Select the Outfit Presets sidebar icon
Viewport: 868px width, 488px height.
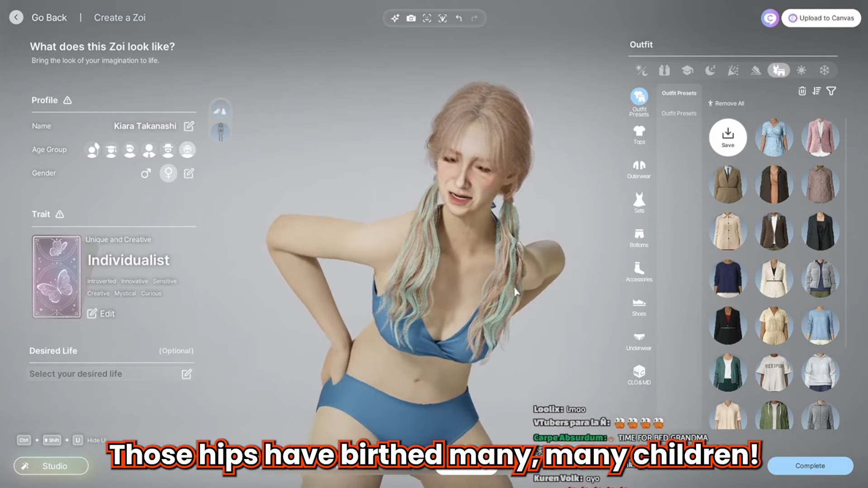[x=639, y=102]
